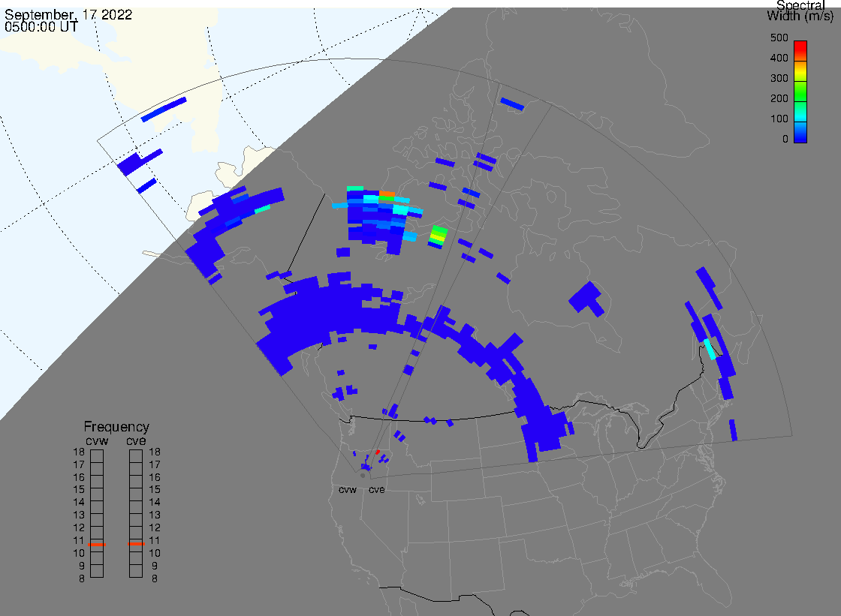This screenshot has height=616, width=841.
Task: Click the '100' color scale value
Action: [x=779, y=119]
